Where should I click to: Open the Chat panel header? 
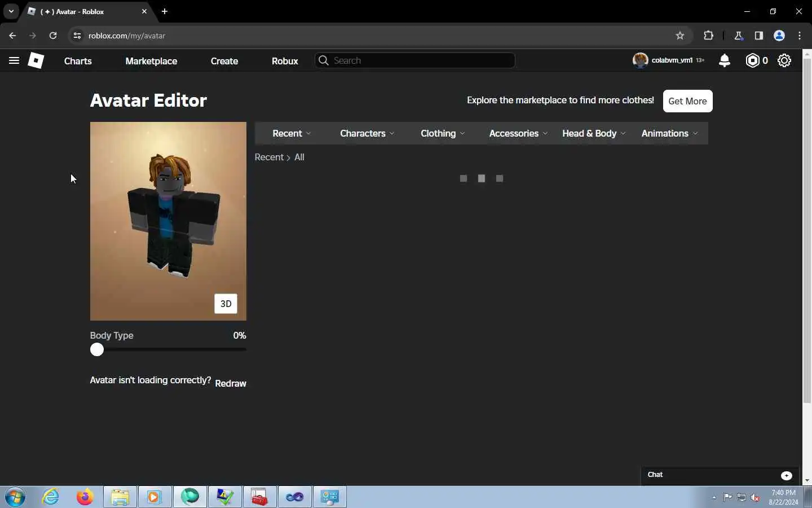[720, 475]
